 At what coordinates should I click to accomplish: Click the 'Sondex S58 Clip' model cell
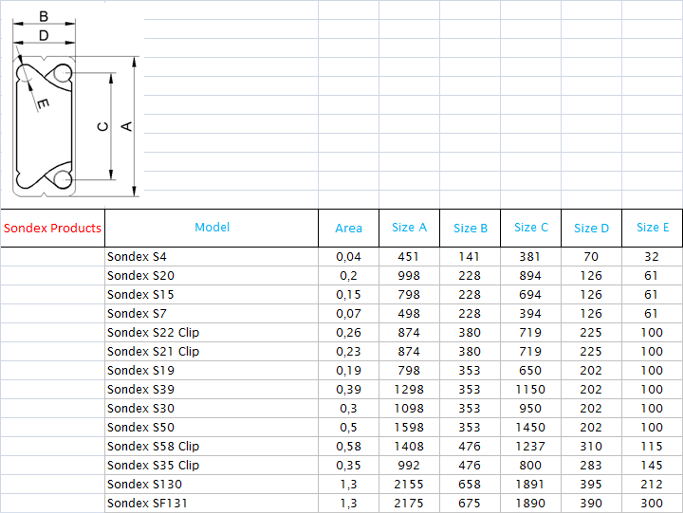(212, 446)
